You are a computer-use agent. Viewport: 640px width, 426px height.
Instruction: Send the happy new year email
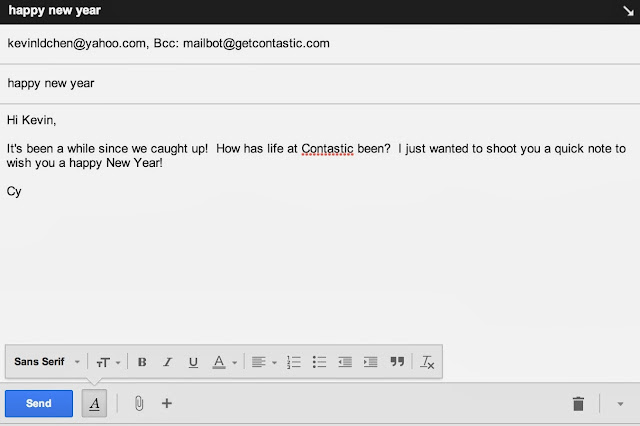[x=39, y=403]
